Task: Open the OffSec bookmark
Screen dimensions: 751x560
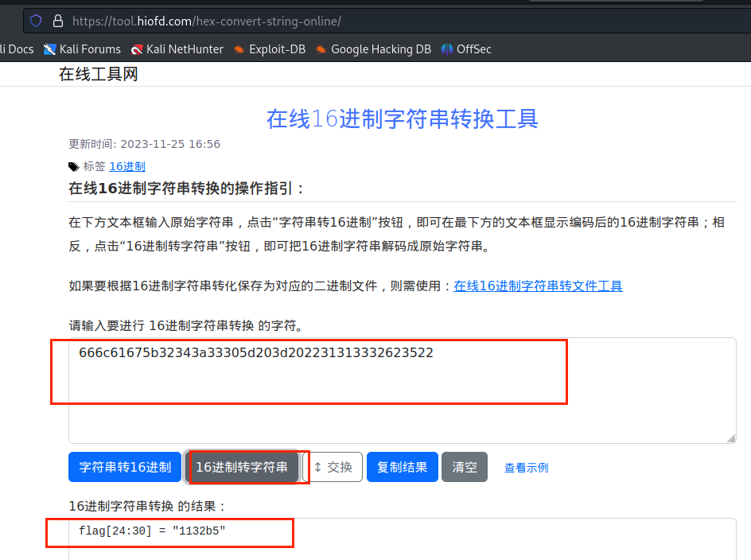Action: tap(466, 49)
